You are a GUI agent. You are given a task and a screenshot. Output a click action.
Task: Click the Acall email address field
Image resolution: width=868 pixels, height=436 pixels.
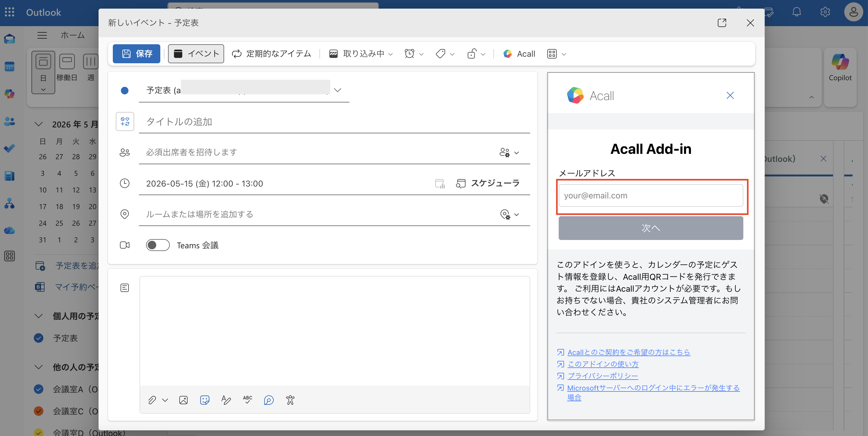[x=651, y=195]
